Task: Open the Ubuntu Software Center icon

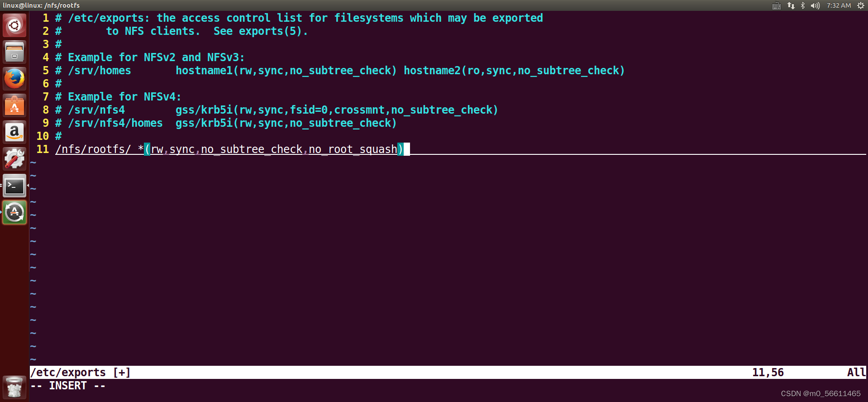Action: point(14,105)
